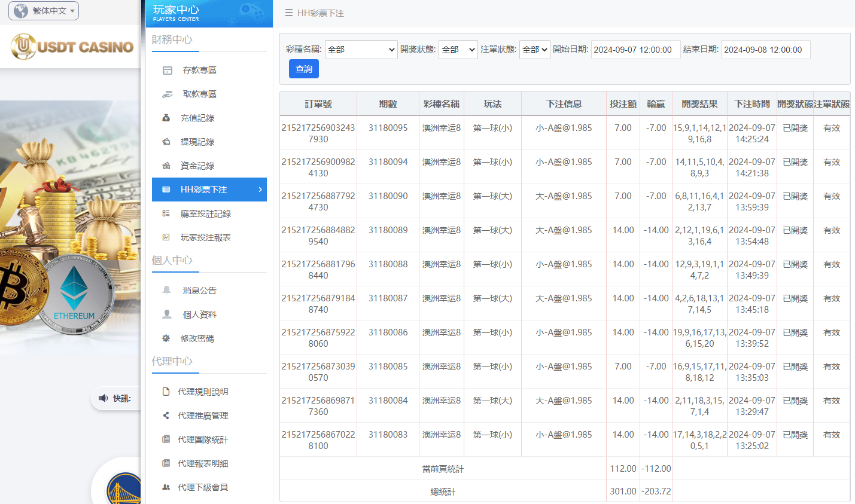Open 充值記錄 via the moneybag icon
This screenshot has width=855, height=504.
(166, 118)
